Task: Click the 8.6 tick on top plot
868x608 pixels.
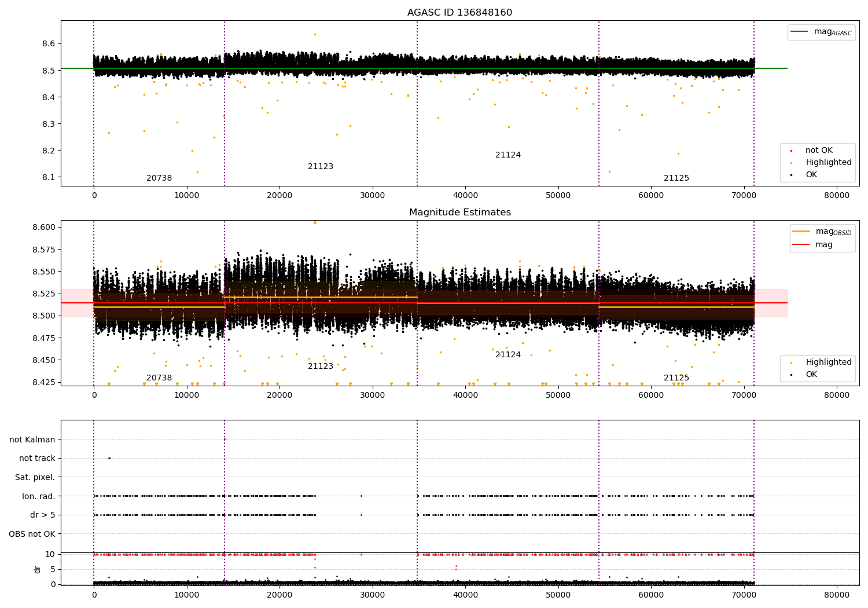Action: pos(49,43)
